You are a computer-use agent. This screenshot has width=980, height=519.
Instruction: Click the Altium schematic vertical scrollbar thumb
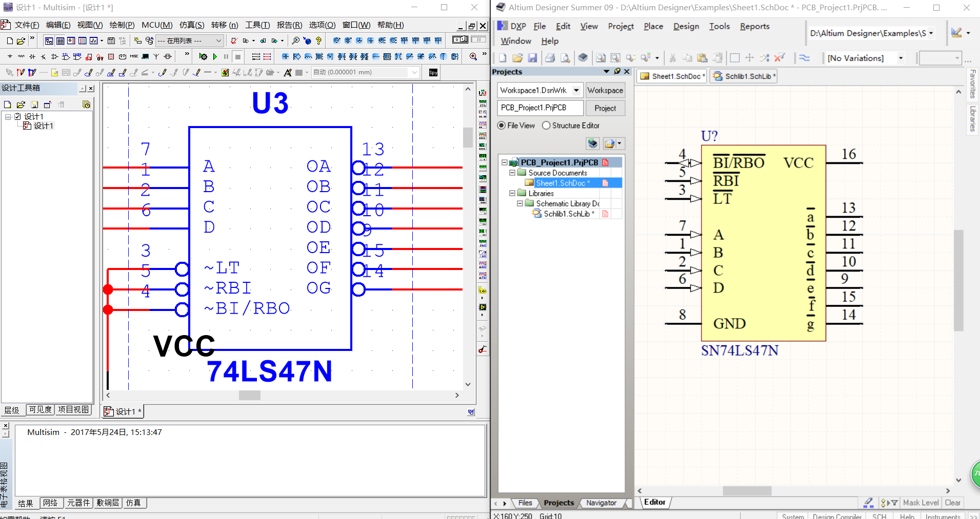[958, 281]
